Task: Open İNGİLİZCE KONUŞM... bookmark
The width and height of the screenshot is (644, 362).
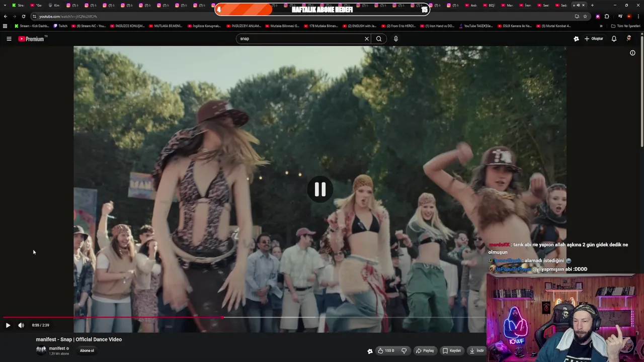Action: click(x=127, y=26)
